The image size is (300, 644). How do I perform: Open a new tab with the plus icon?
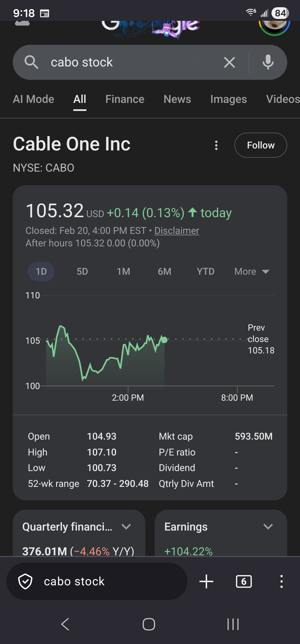click(x=206, y=581)
